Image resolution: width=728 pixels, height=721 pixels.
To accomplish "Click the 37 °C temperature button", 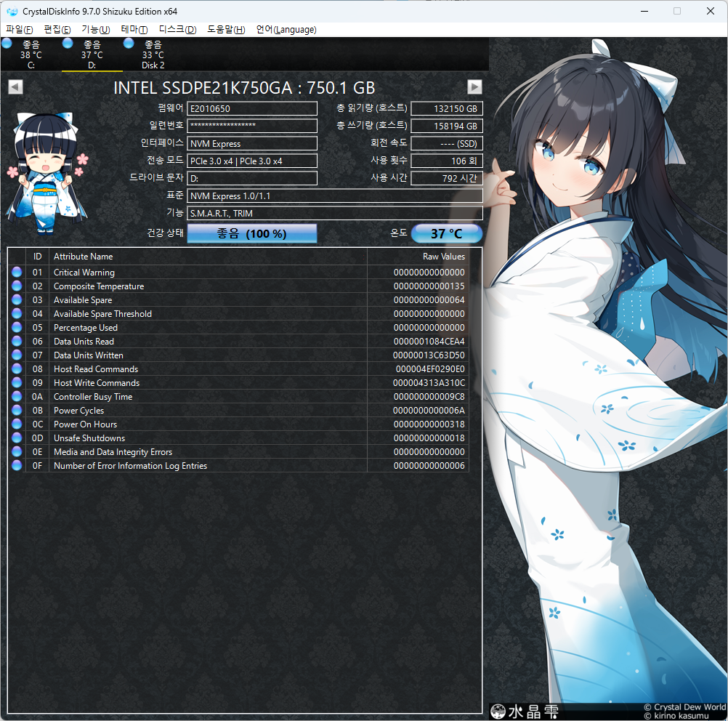I will point(446,233).
